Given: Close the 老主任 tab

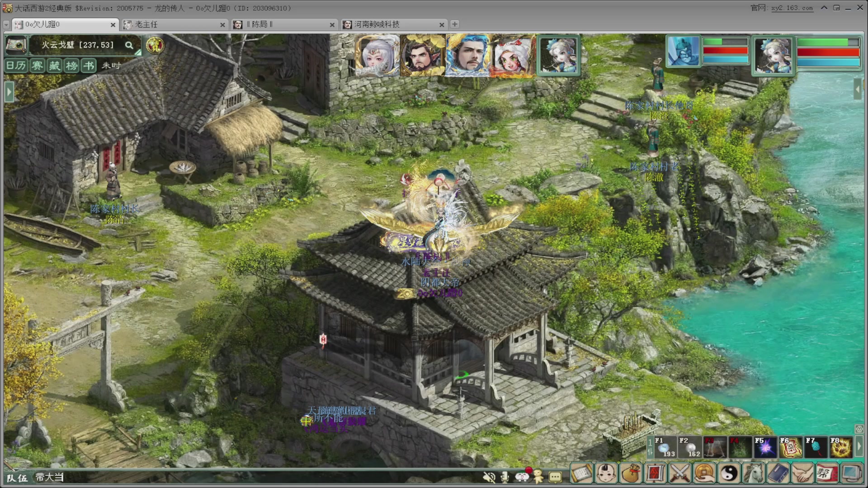Looking at the screenshot, I should pos(222,25).
